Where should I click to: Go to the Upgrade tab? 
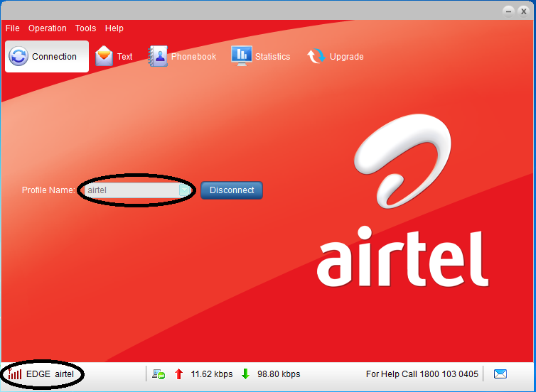[335, 56]
